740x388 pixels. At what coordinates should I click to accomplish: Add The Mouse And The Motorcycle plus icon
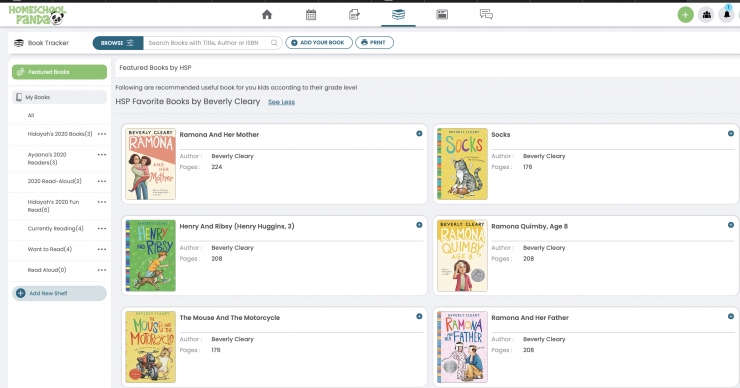pyautogui.click(x=419, y=316)
